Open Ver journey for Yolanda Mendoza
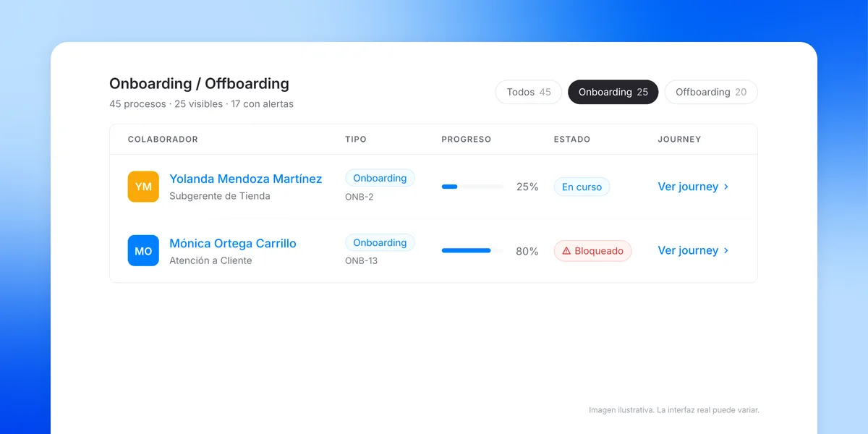868x434 pixels. (693, 187)
